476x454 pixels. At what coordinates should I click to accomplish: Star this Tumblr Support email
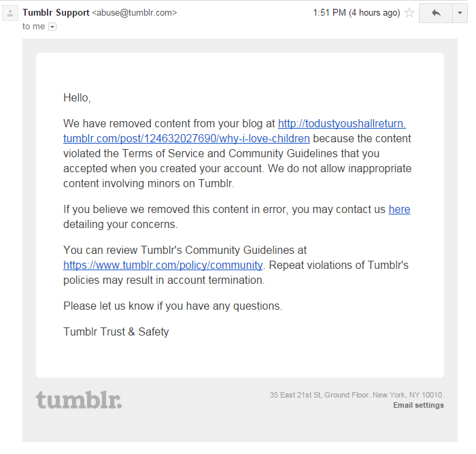409,13
